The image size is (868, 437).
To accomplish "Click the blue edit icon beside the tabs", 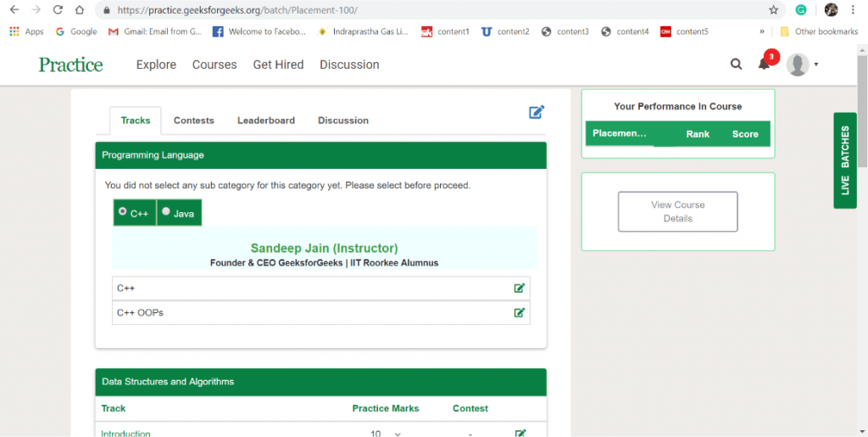I will [537, 112].
